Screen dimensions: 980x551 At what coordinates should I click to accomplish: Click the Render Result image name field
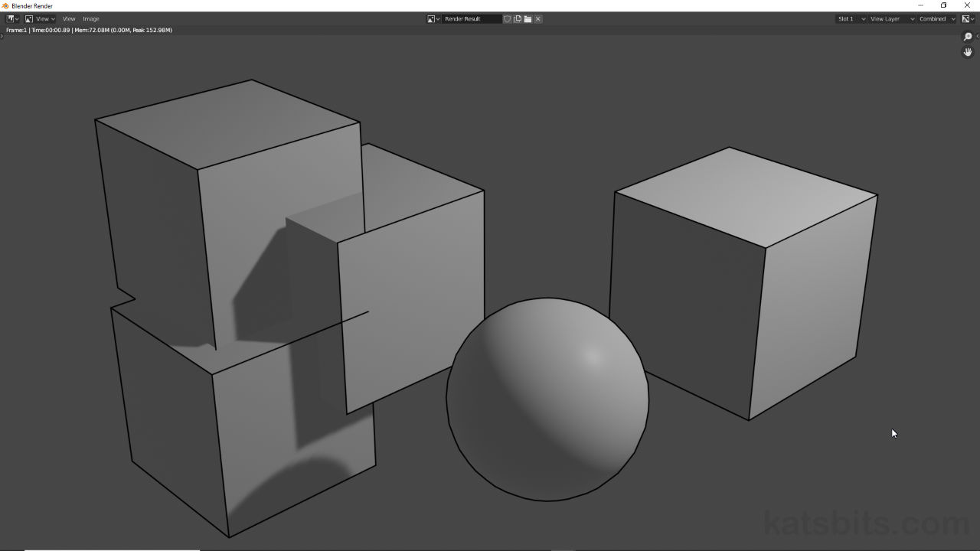click(x=471, y=18)
